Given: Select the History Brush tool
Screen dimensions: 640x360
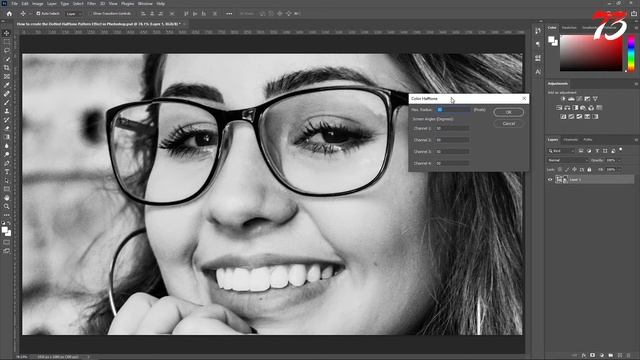Looking at the screenshot, I should tap(7, 120).
